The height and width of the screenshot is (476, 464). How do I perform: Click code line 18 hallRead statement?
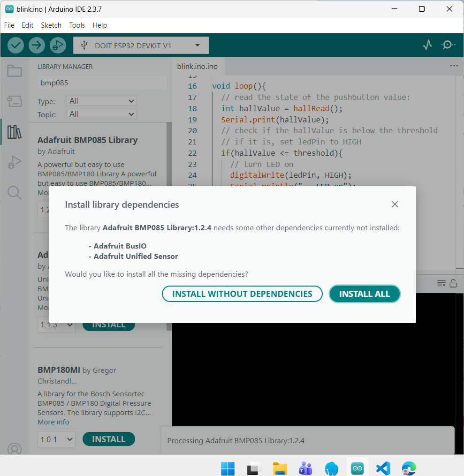(282, 108)
